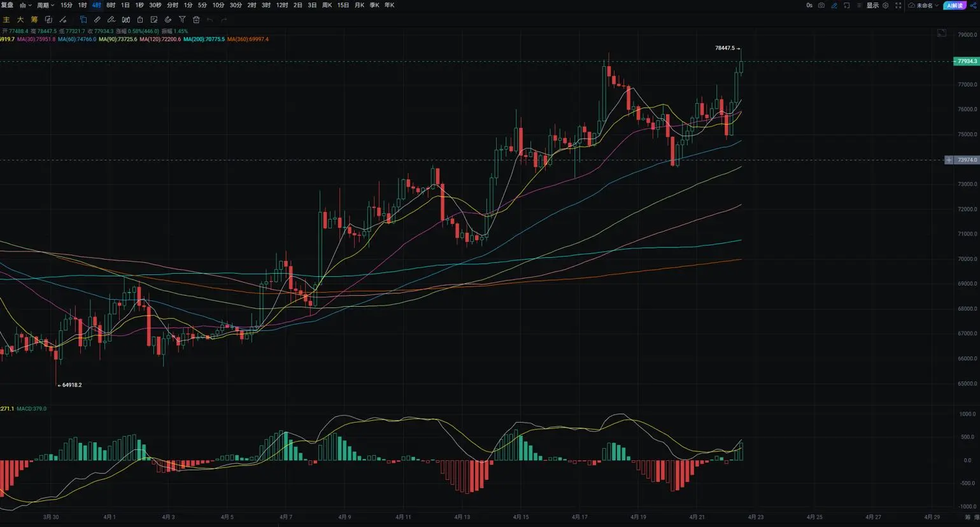The height and width of the screenshot is (527, 980).
Task: Select the candlestick pattern tool
Action: coord(126,20)
